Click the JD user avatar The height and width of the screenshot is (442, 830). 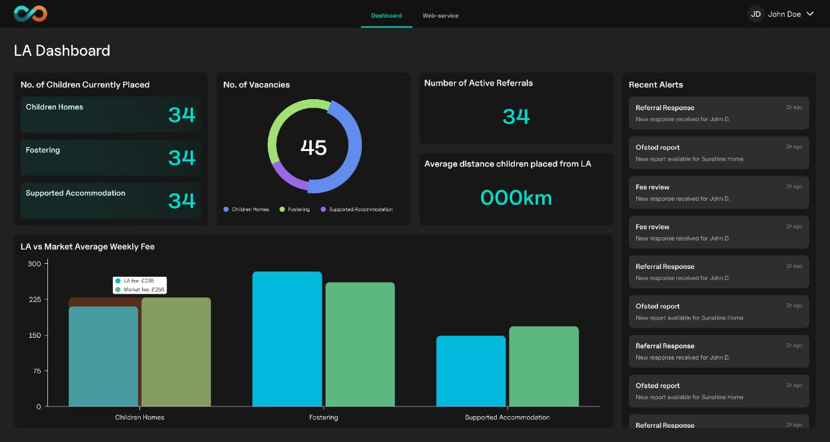pyautogui.click(x=755, y=14)
